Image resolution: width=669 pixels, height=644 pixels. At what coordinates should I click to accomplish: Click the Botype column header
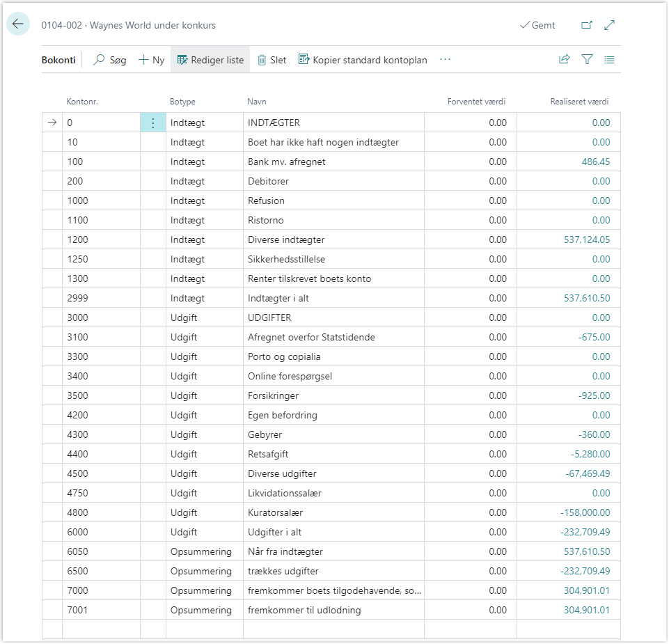point(182,102)
